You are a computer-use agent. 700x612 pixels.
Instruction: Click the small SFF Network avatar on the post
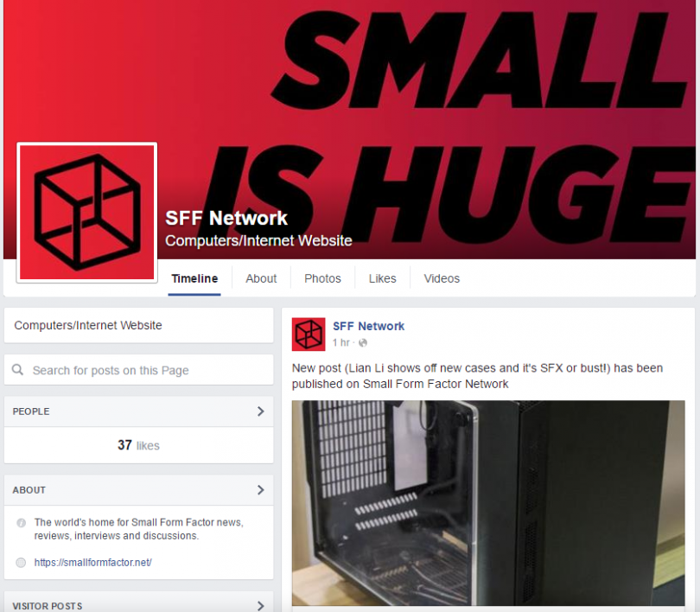[x=309, y=335]
